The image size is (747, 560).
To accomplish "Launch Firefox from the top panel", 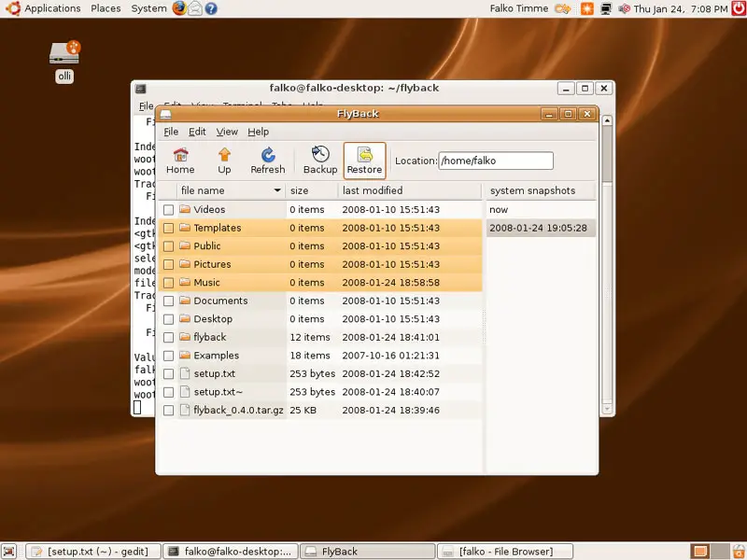I will [x=179, y=8].
